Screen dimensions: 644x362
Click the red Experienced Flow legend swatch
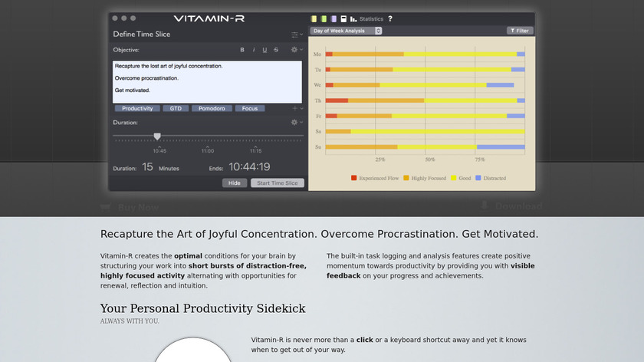pyautogui.click(x=353, y=178)
